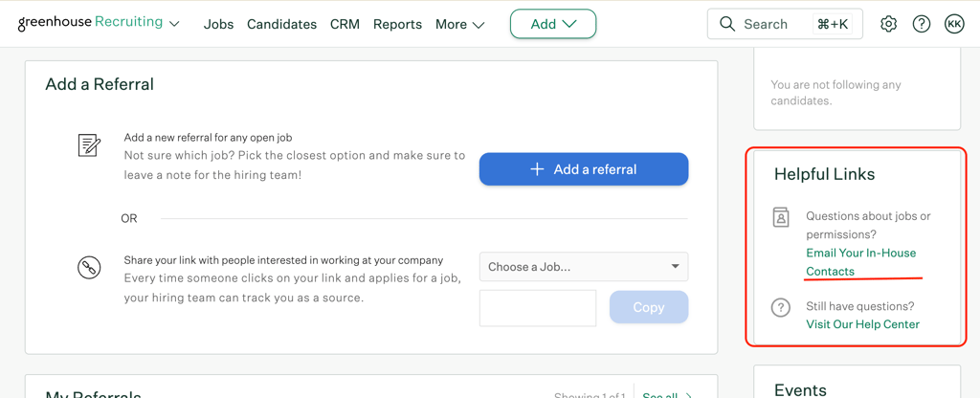Expand the More navigation menu
The image size is (980, 398).
tap(460, 24)
